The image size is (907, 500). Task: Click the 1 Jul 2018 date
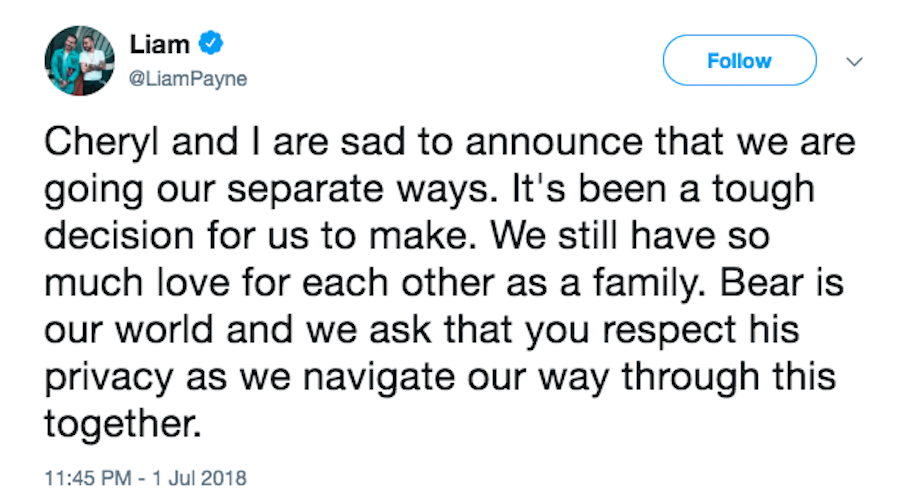[x=199, y=478]
